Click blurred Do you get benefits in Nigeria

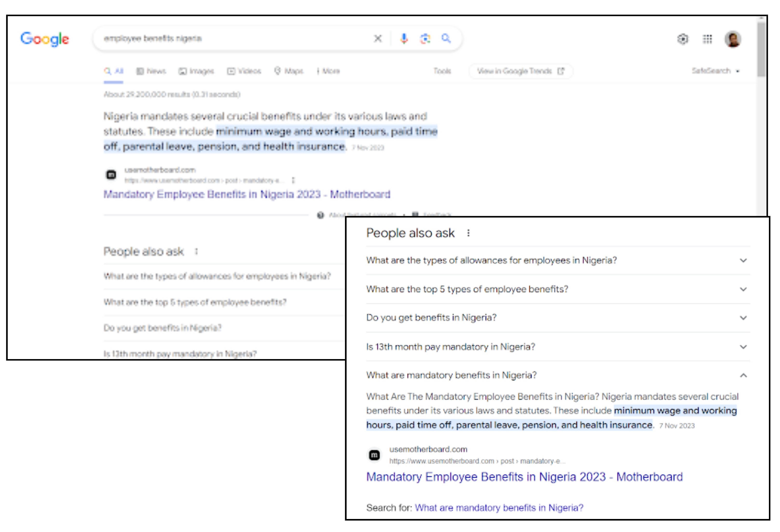(163, 328)
